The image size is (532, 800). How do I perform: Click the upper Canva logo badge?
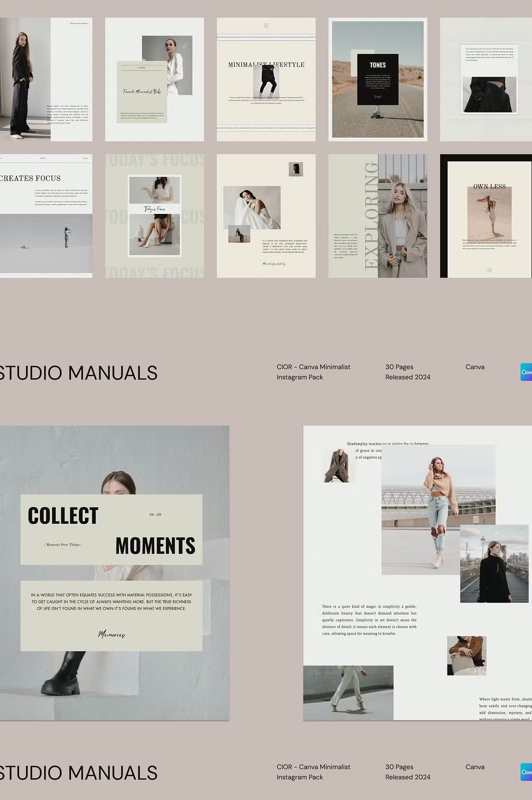[526, 372]
